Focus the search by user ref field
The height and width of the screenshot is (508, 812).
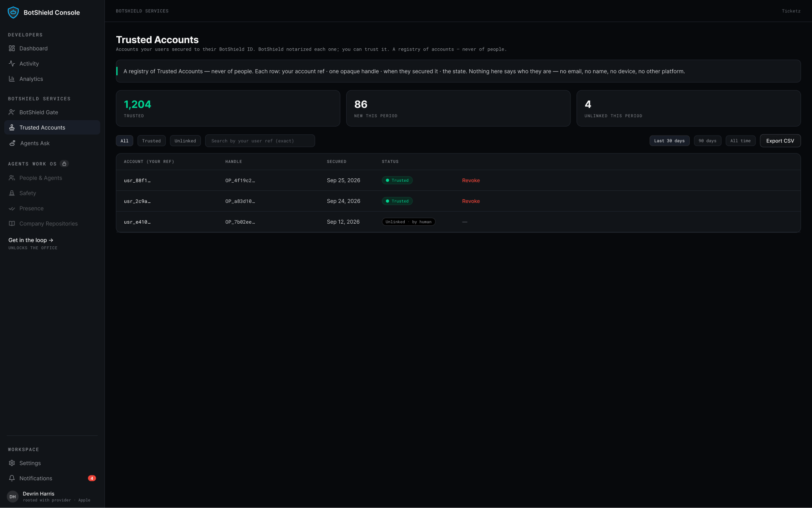(260, 141)
